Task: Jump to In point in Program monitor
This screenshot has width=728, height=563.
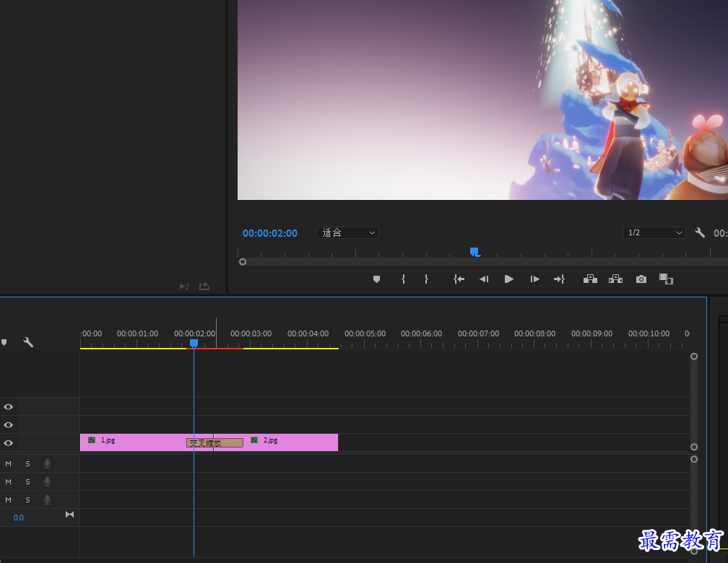Action: (459, 279)
